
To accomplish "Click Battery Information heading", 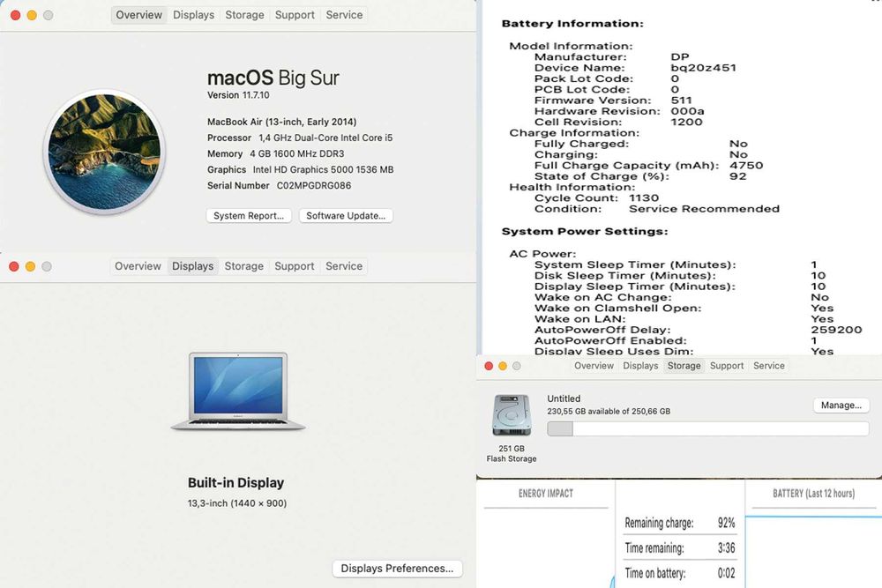I will coord(572,24).
